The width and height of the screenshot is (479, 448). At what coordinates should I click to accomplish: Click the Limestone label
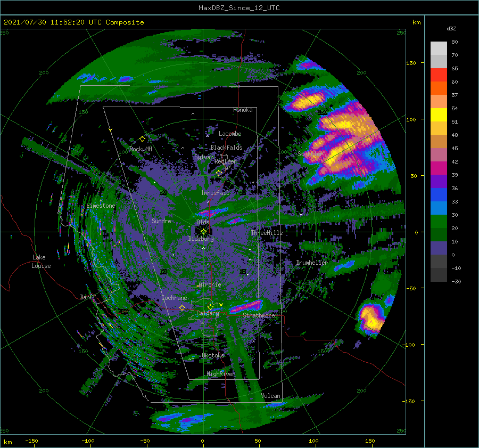[x=101, y=206]
